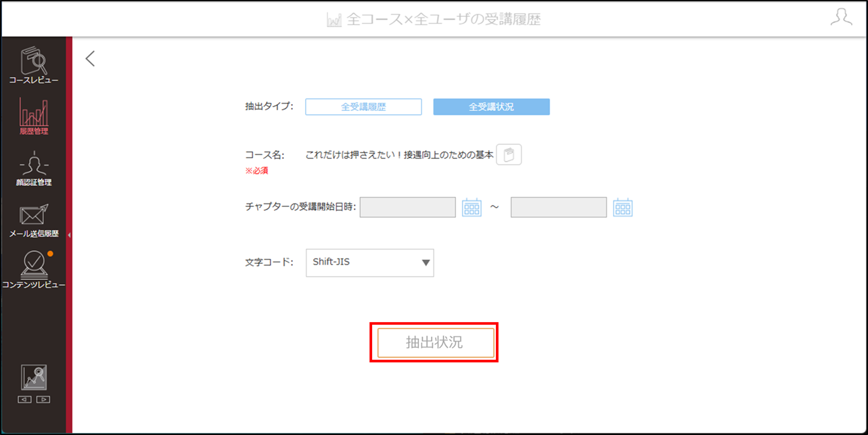Click the end date input field
Screen dimensions: 868x435
click(559, 208)
